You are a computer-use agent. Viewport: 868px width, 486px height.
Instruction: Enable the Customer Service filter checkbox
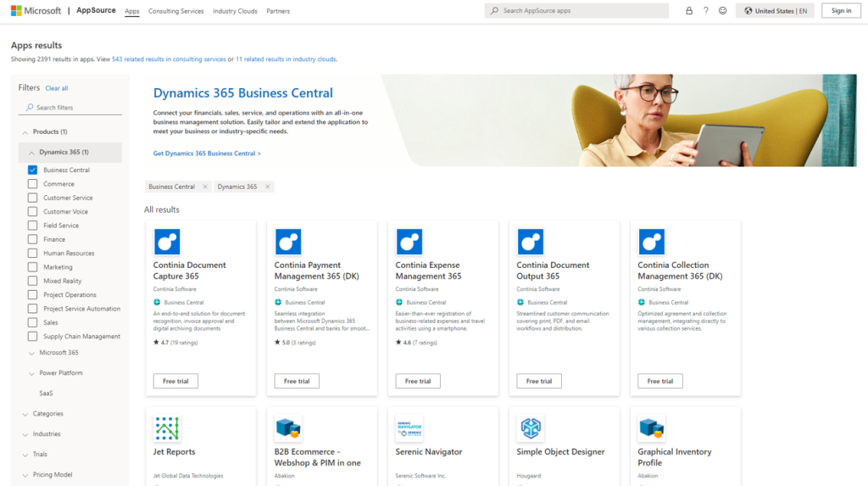click(32, 198)
